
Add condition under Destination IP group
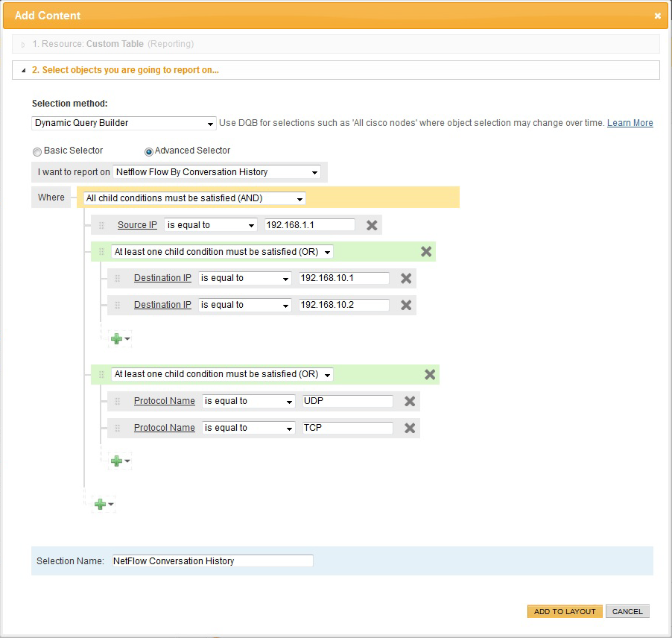(x=119, y=338)
